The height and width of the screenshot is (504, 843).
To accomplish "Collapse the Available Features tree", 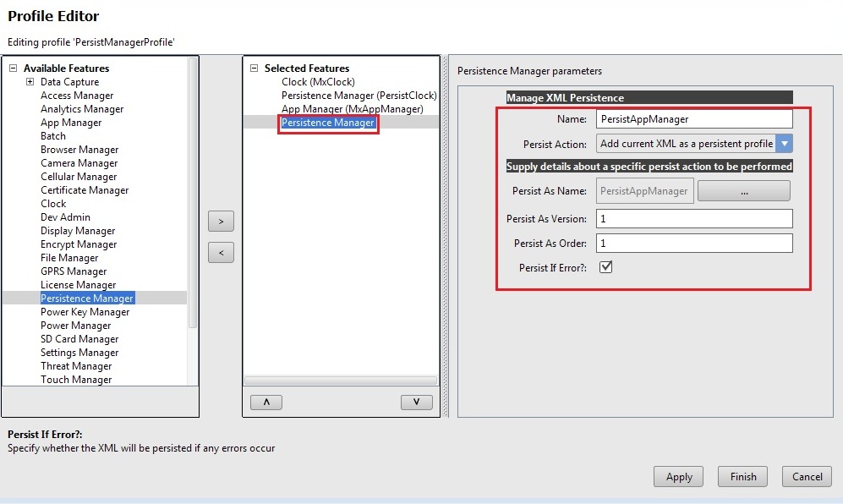I will pos(13,68).
